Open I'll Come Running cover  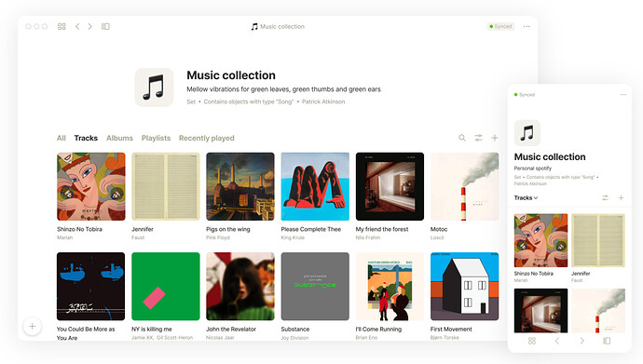(x=390, y=286)
